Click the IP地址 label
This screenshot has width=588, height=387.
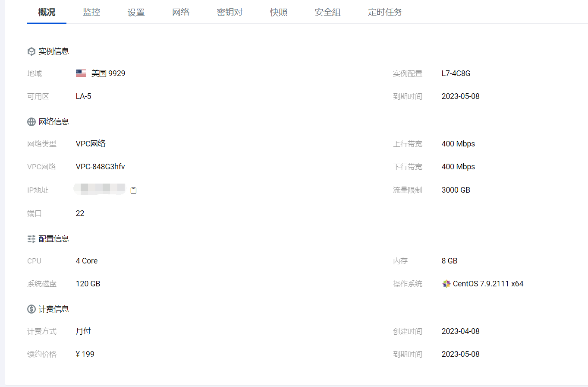pos(38,190)
